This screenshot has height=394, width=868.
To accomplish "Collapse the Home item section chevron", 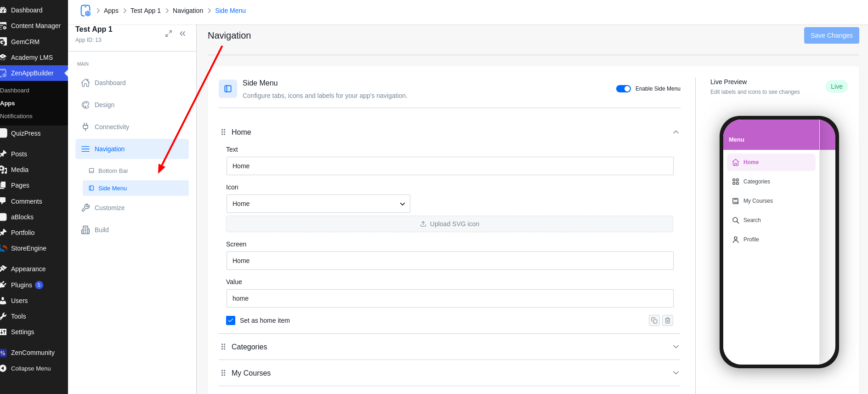I will click(x=676, y=132).
